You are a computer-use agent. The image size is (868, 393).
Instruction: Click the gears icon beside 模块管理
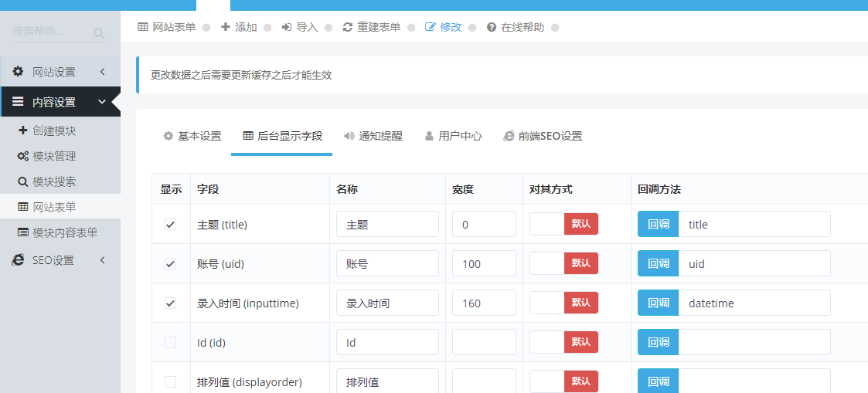[x=22, y=157]
